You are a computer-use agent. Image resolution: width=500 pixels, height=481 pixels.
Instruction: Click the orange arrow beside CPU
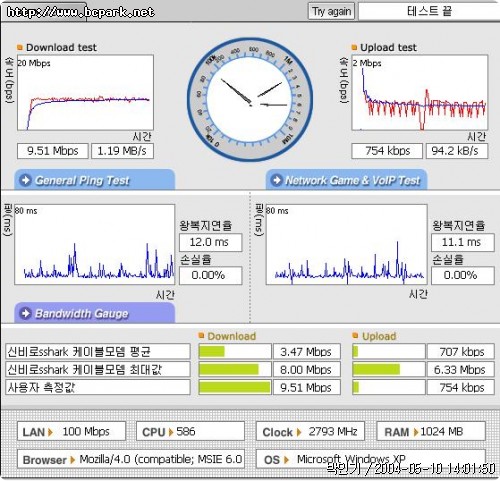pos(171,432)
